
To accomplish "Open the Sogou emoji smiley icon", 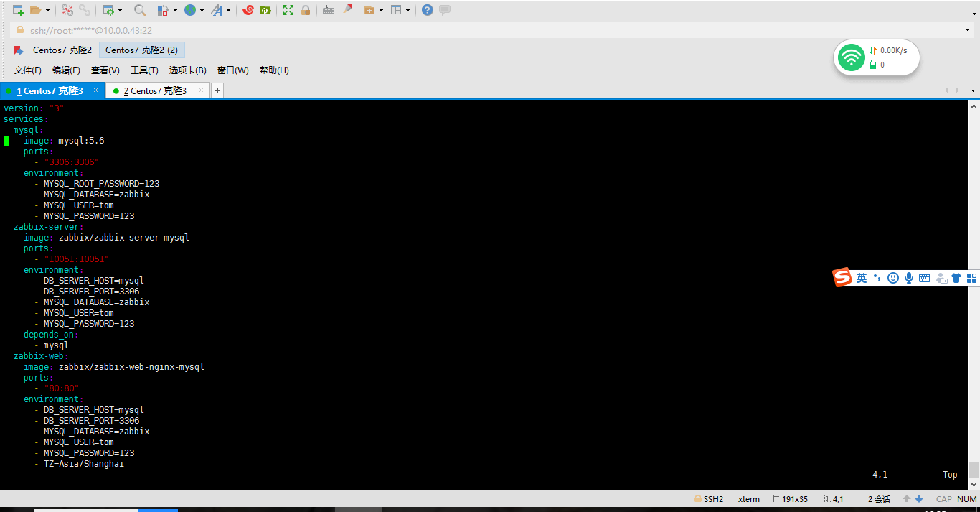I will click(x=893, y=278).
